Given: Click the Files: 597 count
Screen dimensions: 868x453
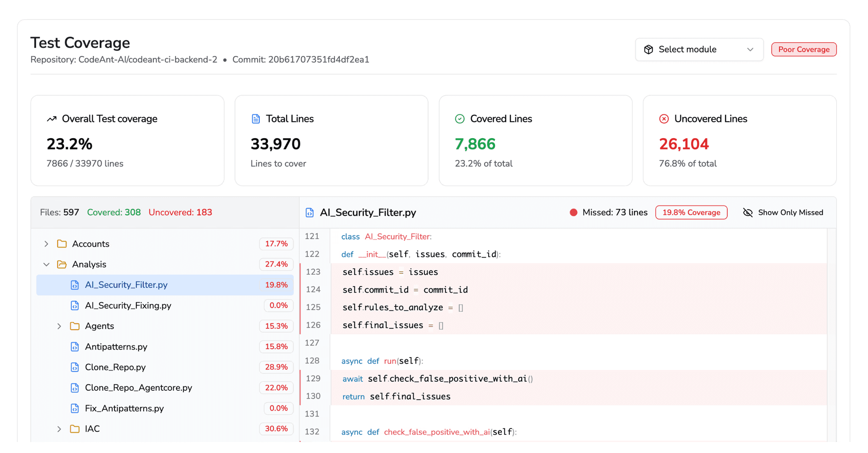Looking at the screenshot, I should click(x=59, y=212).
